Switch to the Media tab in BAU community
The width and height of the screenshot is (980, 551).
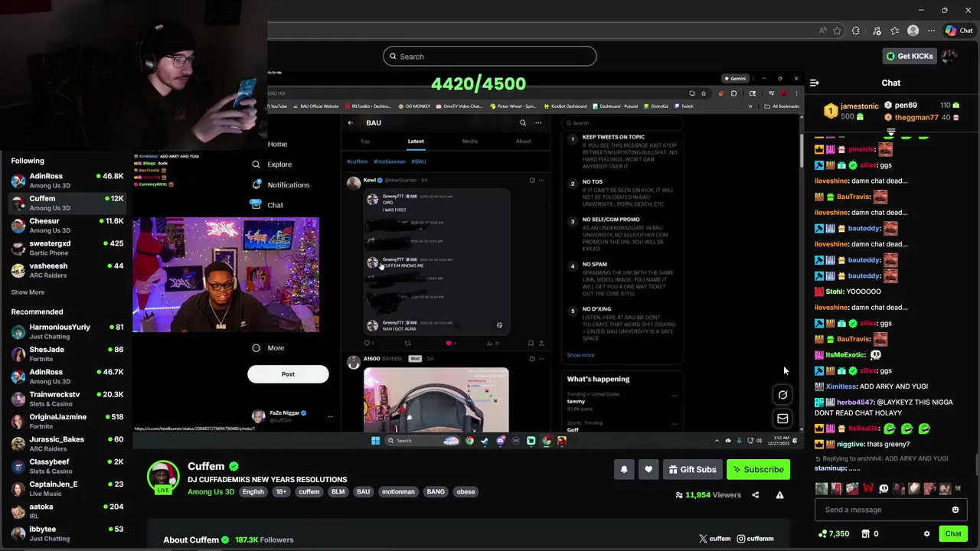(x=469, y=141)
